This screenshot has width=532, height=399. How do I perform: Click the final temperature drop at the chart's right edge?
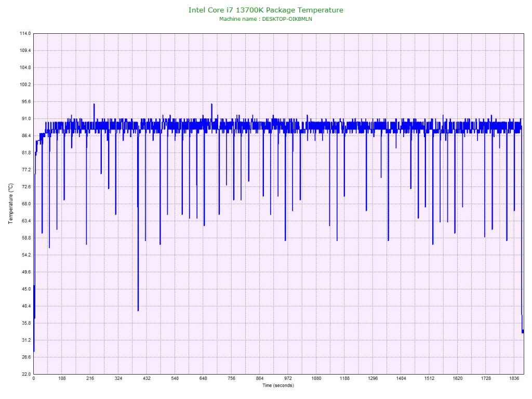(x=522, y=330)
